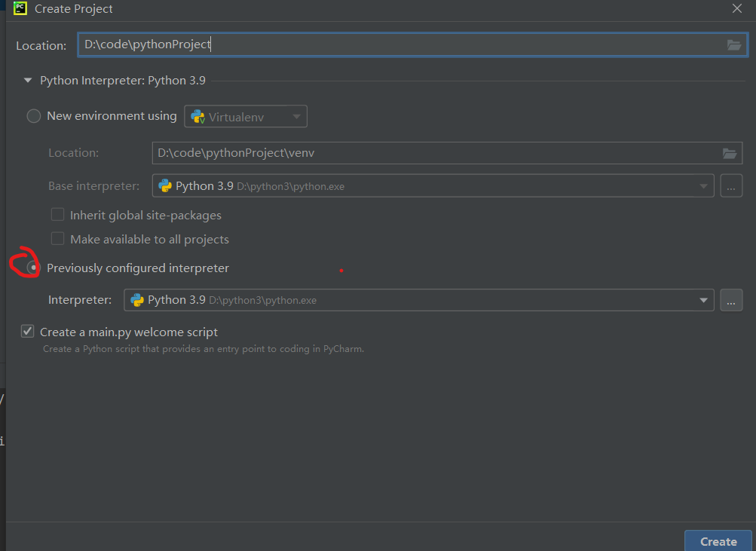756x551 pixels.
Task: Check Make available to all projects
Action: coord(57,239)
